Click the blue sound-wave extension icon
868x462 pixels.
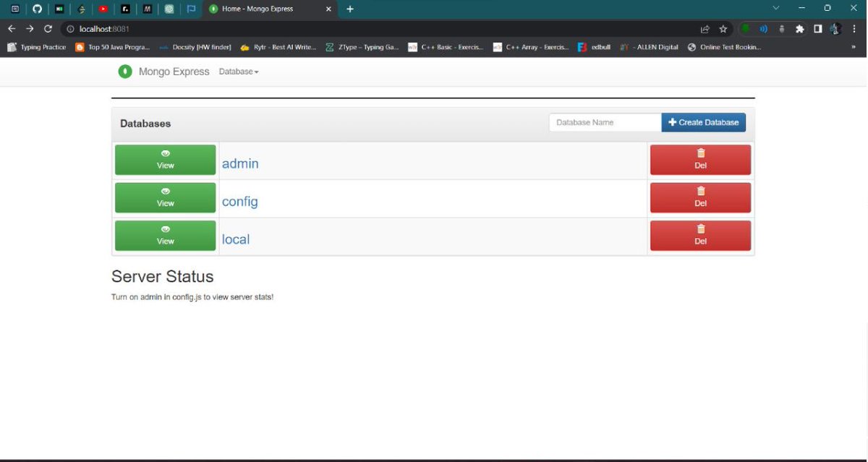(763, 29)
